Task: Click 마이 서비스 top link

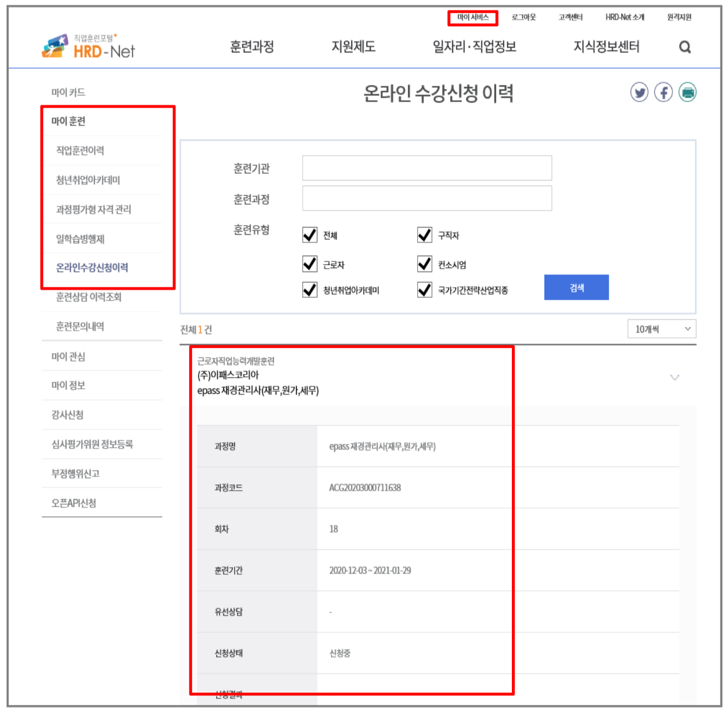Action: (x=473, y=18)
